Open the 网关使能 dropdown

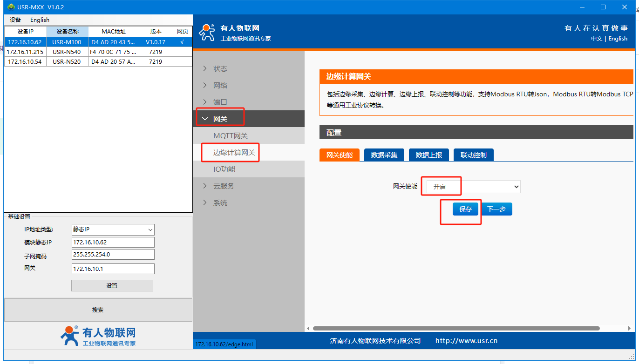click(x=473, y=187)
